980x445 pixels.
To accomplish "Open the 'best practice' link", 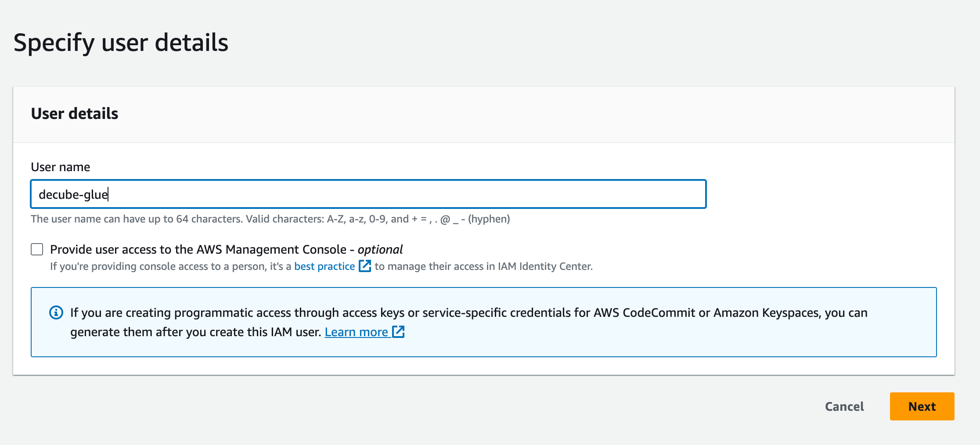I will (x=324, y=266).
